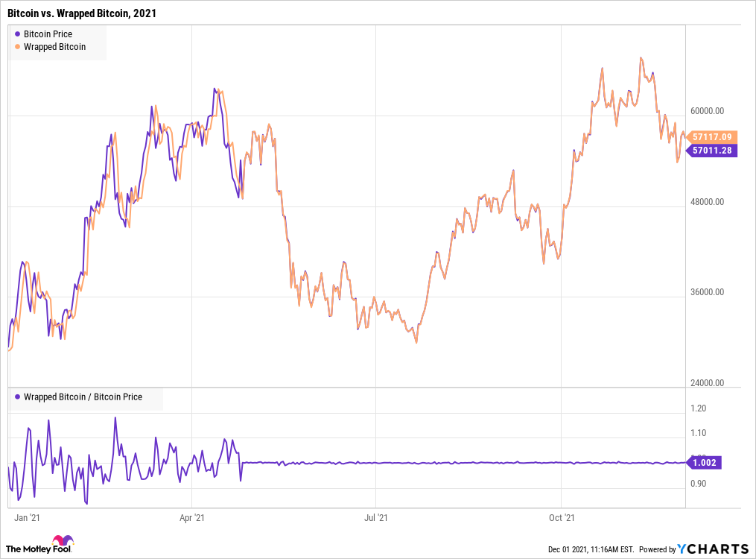Toggle the Wrapped Bitcoin / Bitcoin Price legend label

tap(83, 397)
